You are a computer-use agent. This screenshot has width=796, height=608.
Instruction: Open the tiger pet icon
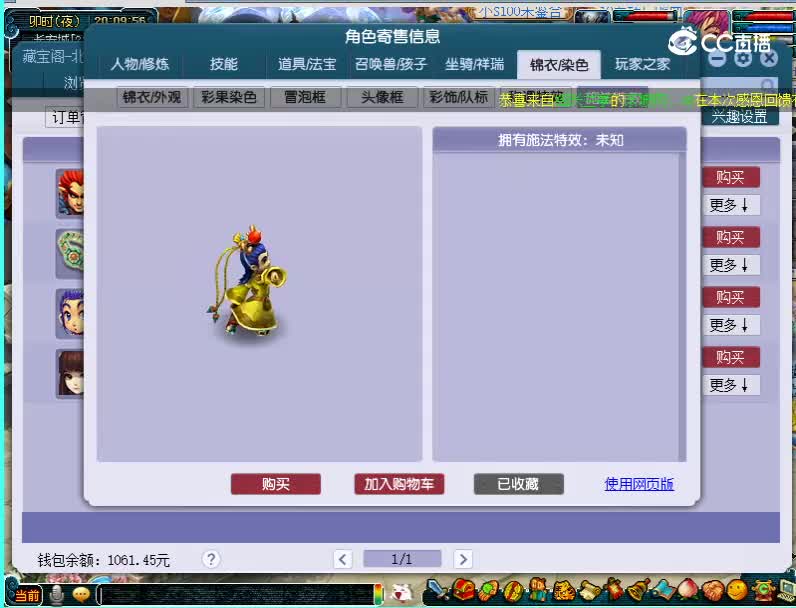563,591
